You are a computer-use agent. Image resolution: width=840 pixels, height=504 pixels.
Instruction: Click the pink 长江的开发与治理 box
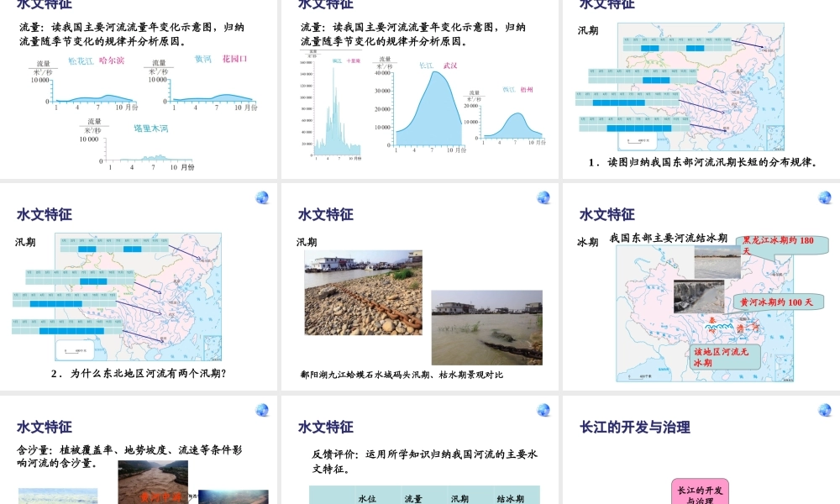(700, 492)
